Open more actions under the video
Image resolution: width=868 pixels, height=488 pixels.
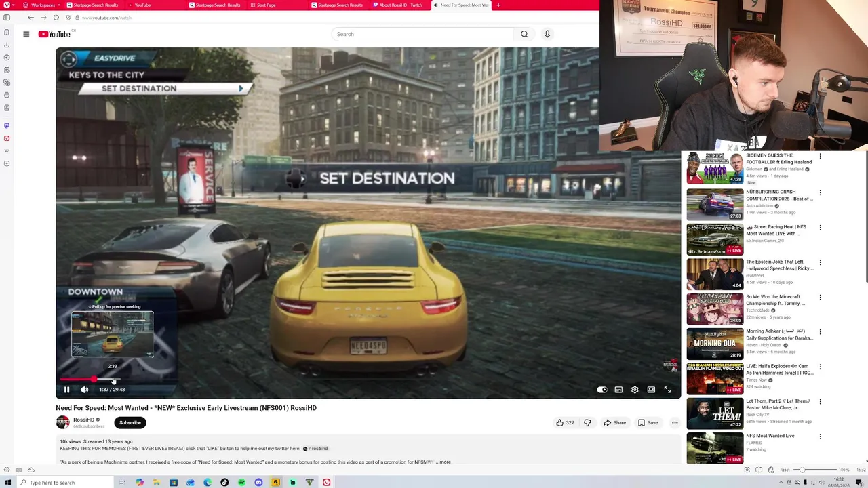[x=675, y=422]
